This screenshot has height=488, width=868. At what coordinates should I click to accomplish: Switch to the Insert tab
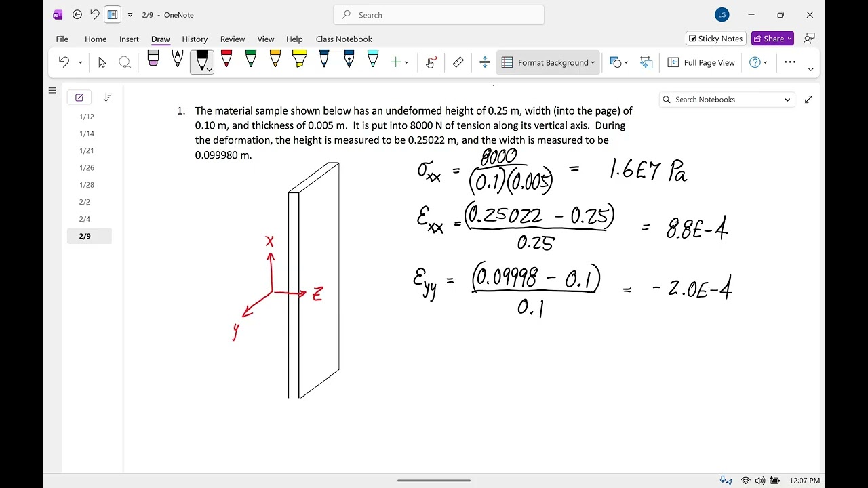point(129,39)
